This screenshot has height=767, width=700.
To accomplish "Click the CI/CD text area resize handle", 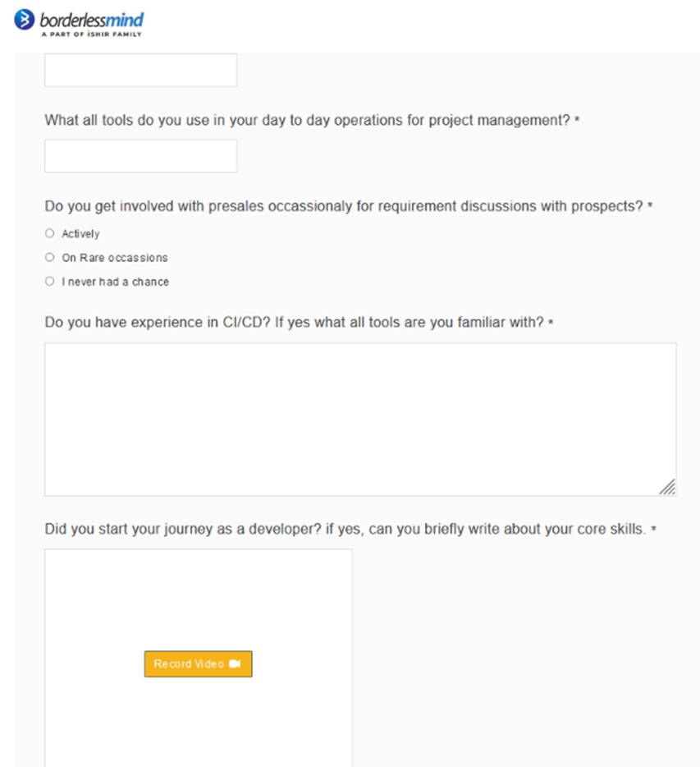I will click(669, 488).
